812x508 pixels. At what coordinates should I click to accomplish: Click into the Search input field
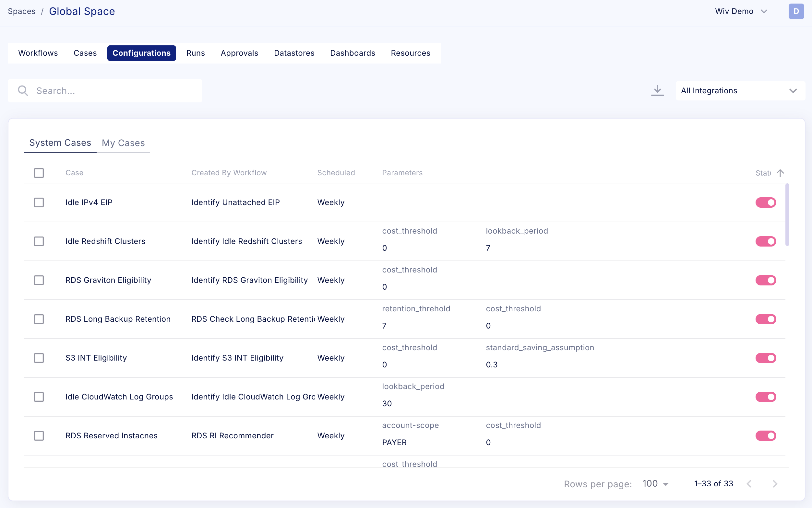[x=114, y=91]
